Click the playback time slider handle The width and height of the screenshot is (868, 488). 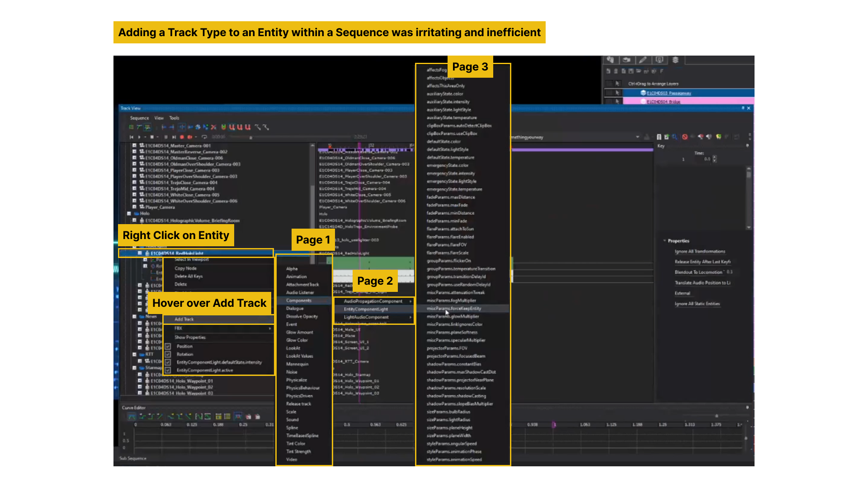pos(250,137)
